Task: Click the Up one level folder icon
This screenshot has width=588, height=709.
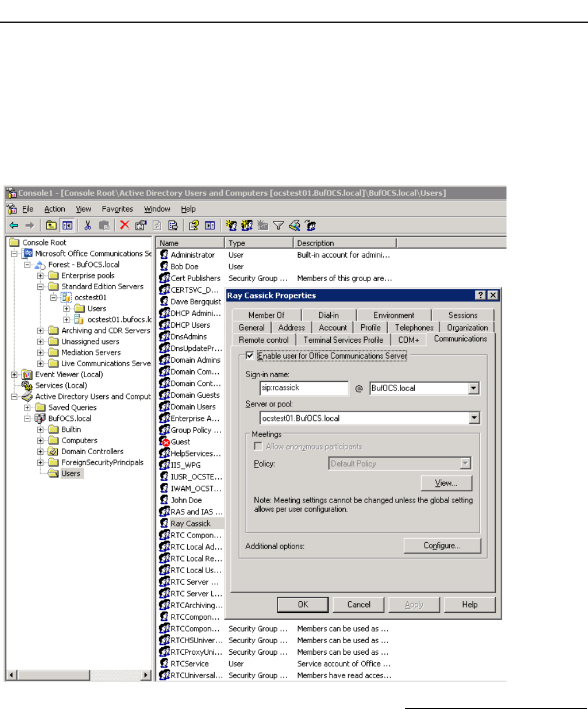Action: pyautogui.click(x=51, y=225)
